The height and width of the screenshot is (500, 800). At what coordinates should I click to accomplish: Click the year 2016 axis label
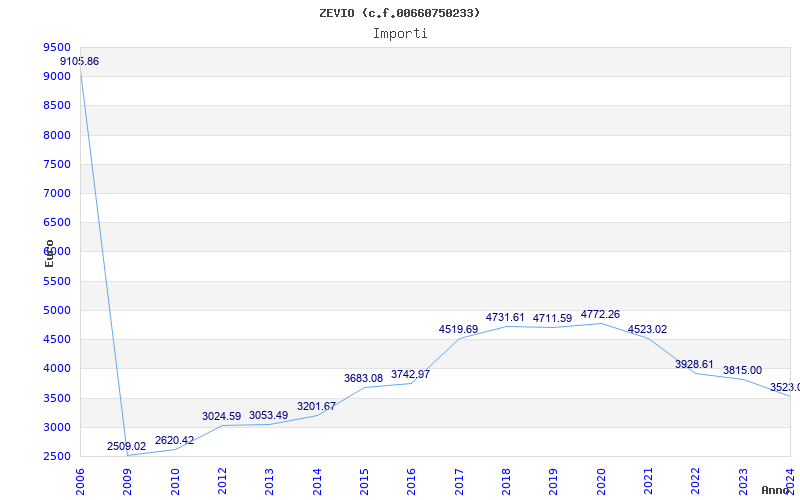(x=412, y=482)
